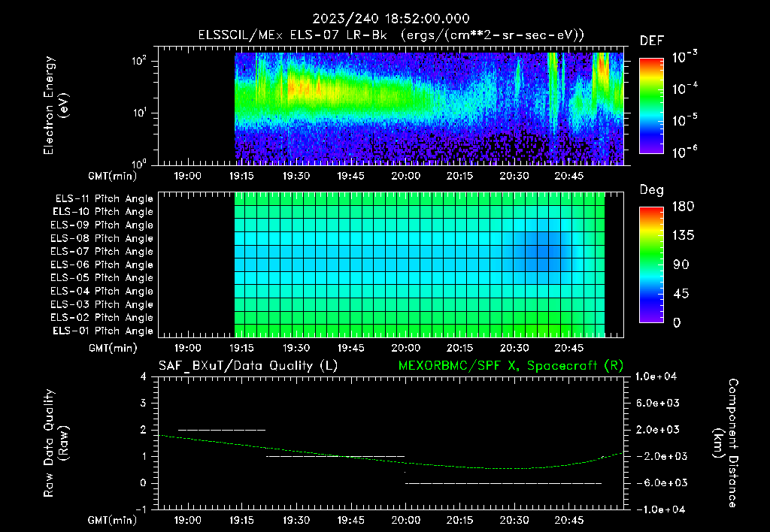
Task: Select the ELS-08 Pitch Angle row label
Action: point(102,238)
